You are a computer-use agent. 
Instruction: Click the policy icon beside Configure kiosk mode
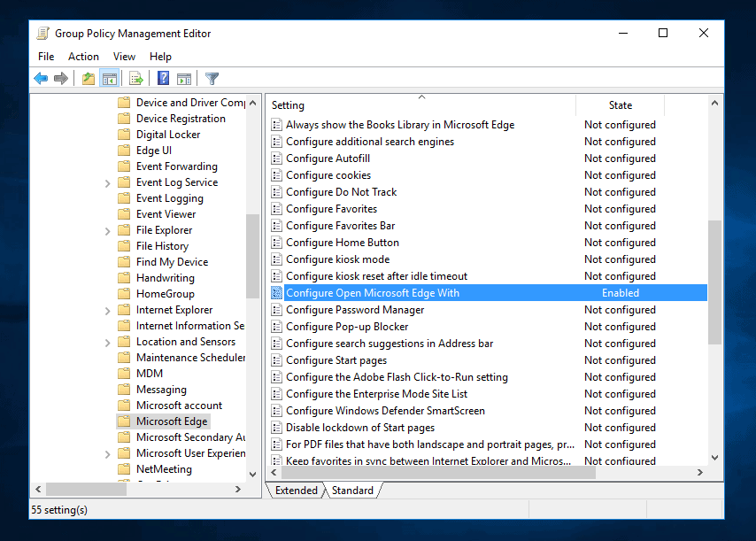coord(276,259)
